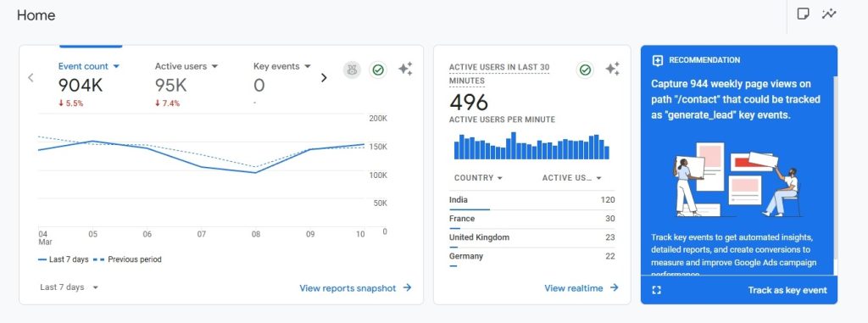Click the 904K event count value
This screenshot has width=868, height=323.
pos(81,86)
